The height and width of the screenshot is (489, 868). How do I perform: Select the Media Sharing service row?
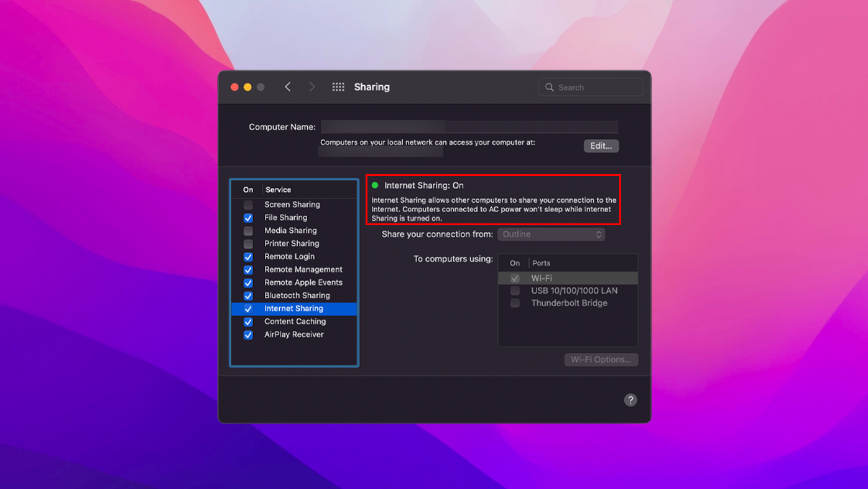[x=294, y=231]
